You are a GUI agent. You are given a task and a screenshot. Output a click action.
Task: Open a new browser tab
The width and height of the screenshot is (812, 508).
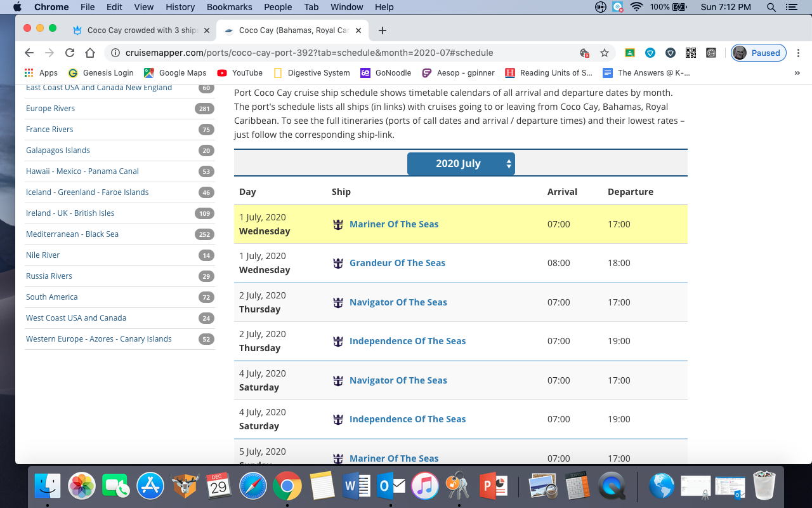pyautogui.click(x=382, y=30)
